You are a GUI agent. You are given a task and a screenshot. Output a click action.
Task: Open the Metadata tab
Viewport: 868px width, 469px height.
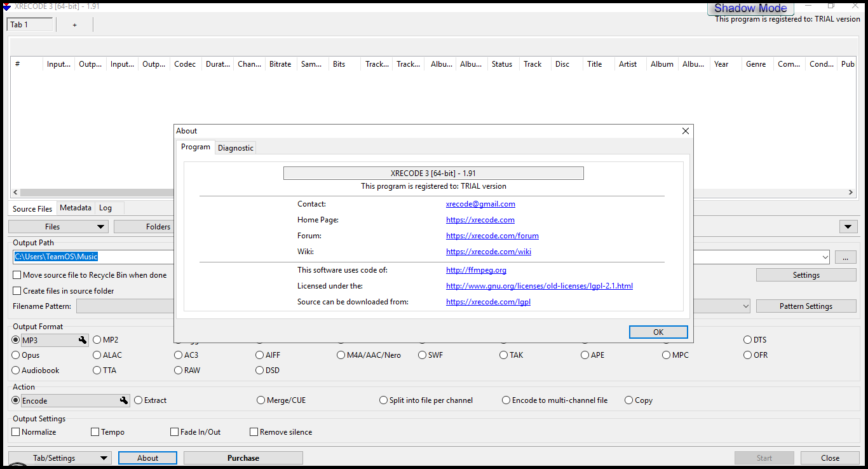click(76, 208)
